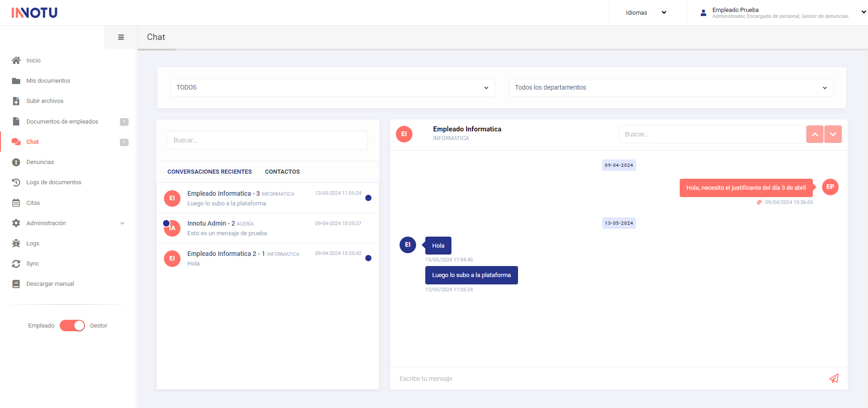The image size is (868, 408).
Task: Click the user profile icon in header
Action: (703, 13)
